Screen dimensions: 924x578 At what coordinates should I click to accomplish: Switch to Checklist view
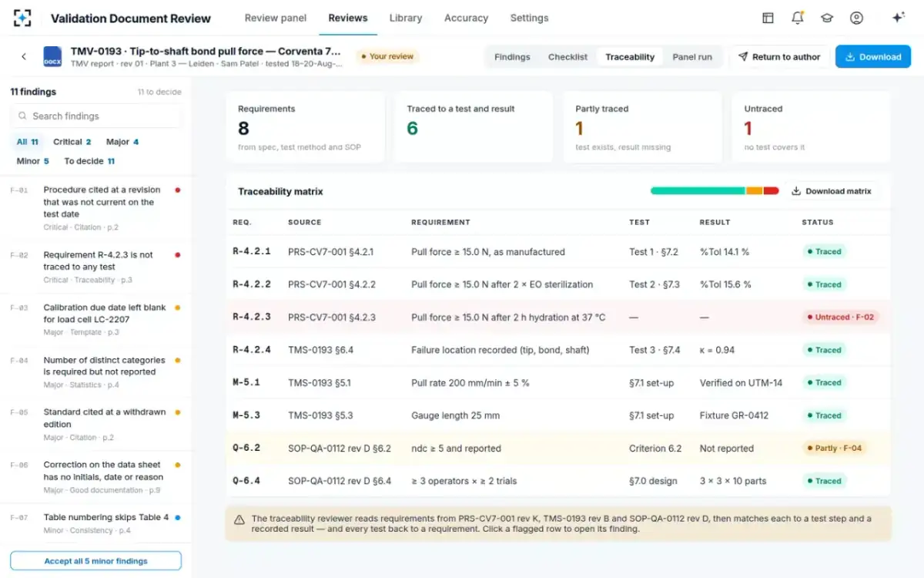pos(567,57)
